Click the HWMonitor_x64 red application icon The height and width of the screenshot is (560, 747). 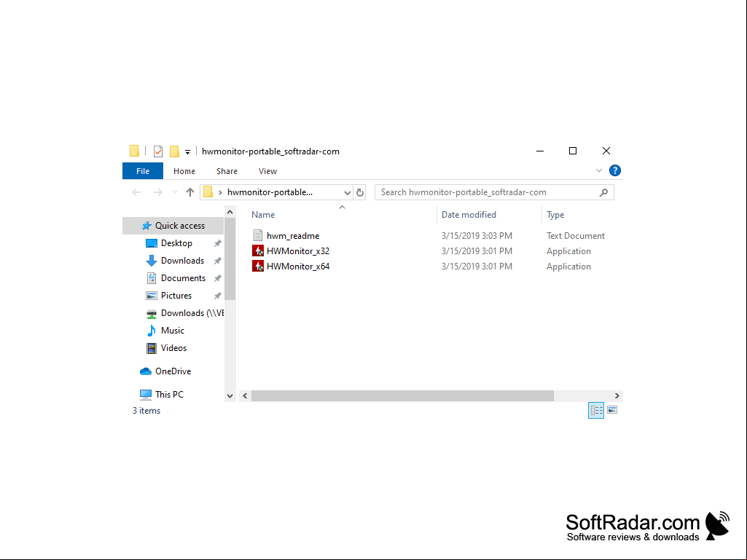tap(258, 267)
